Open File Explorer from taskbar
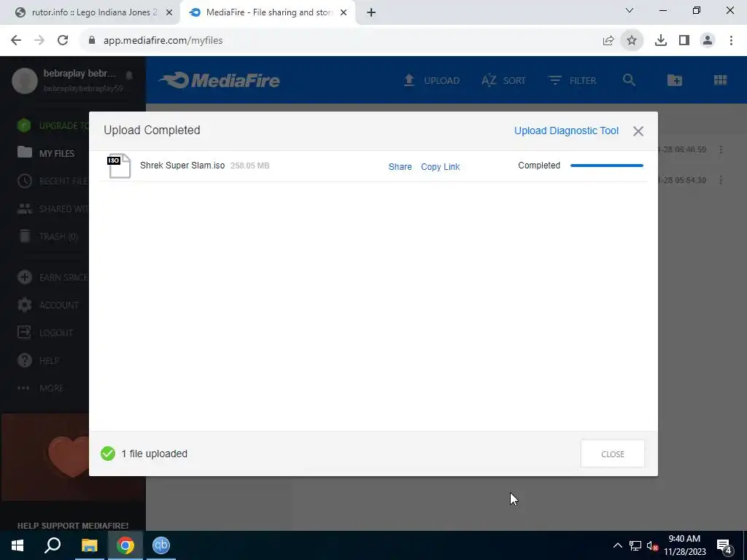This screenshot has height=560, width=747. click(89, 545)
